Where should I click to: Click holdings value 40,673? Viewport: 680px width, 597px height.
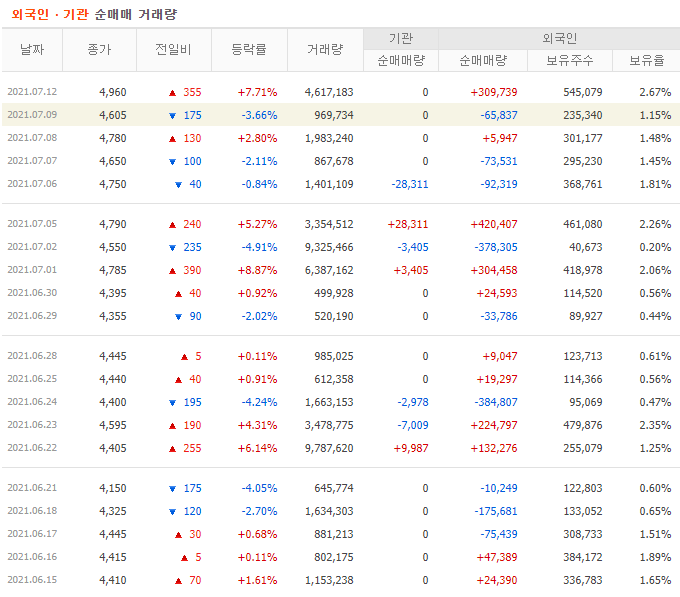[x=586, y=247]
